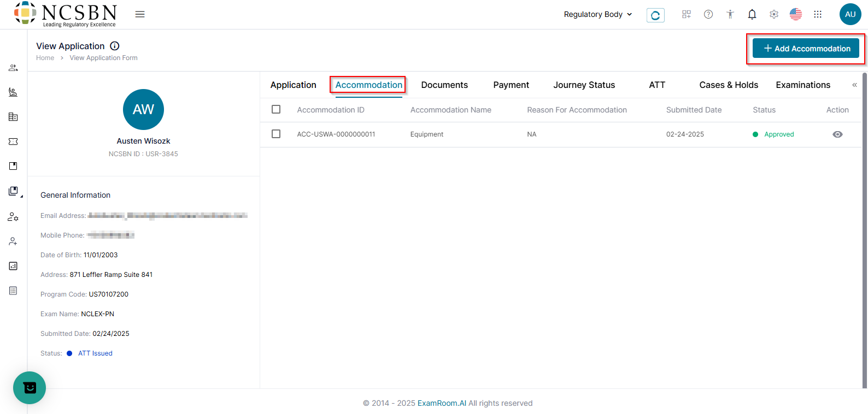868x414 pixels.
Task: Click the info icon beside View Application
Action: click(115, 46)
